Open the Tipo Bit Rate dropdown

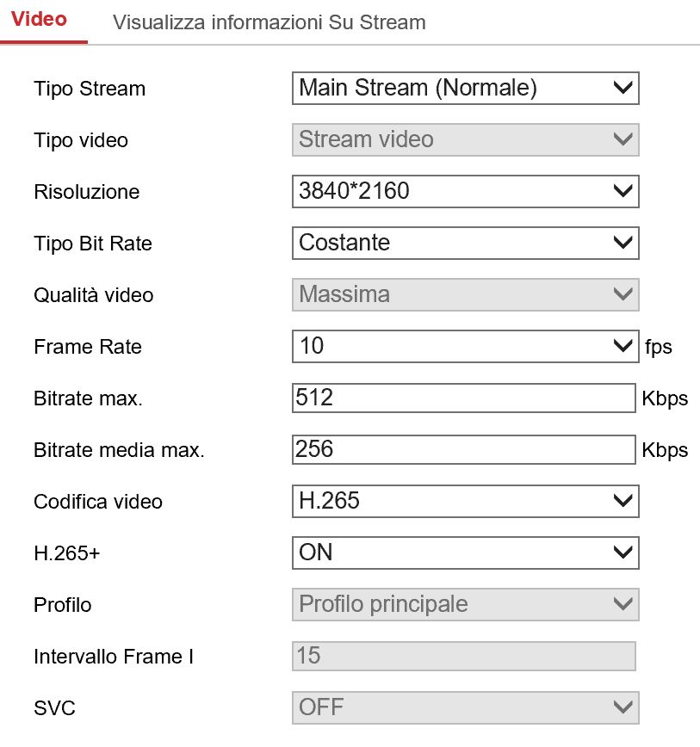(465, 243)
